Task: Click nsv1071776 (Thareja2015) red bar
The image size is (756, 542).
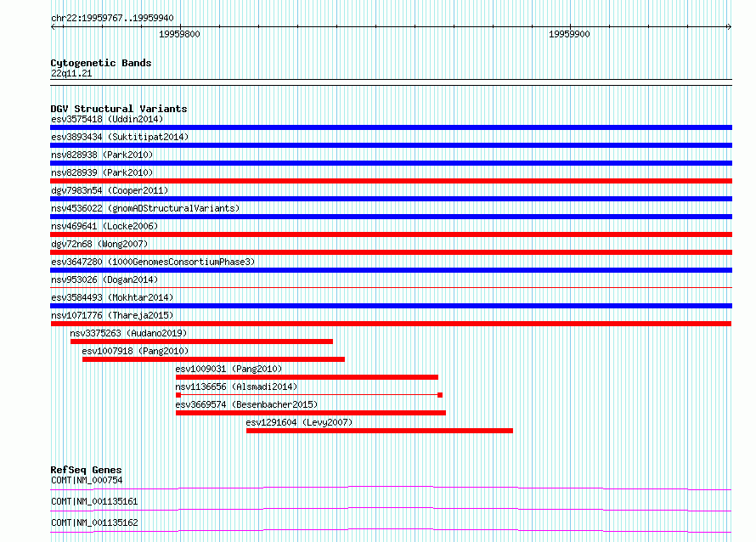Action: (x=391, y=324)
